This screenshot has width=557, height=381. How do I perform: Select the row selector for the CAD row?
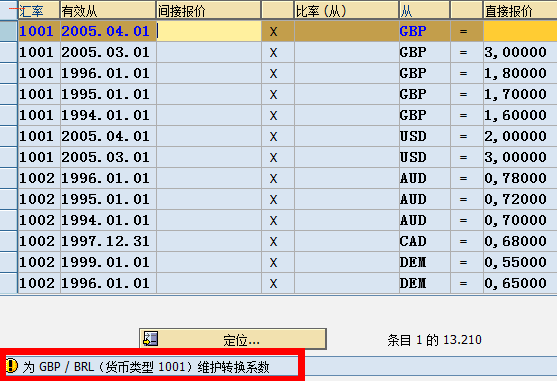tap(9, 241)
